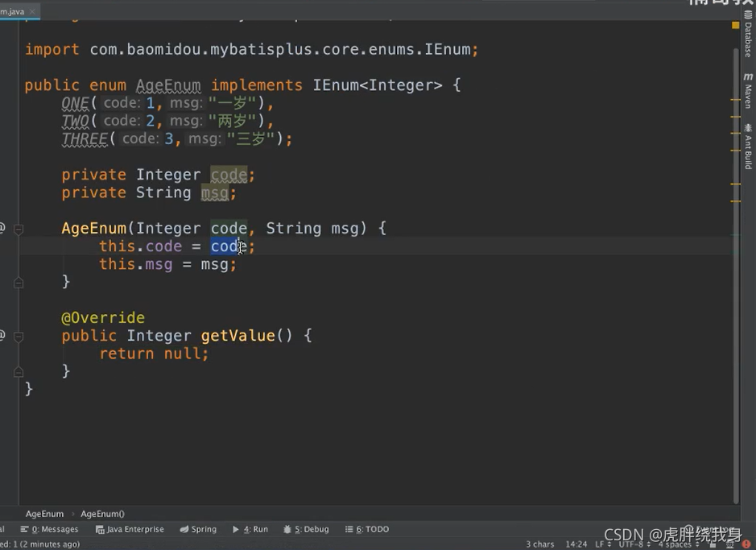Screen dimensions: 756x550
Task: Collapse the getValue method fold marker
Action: [x=19, y=337]
